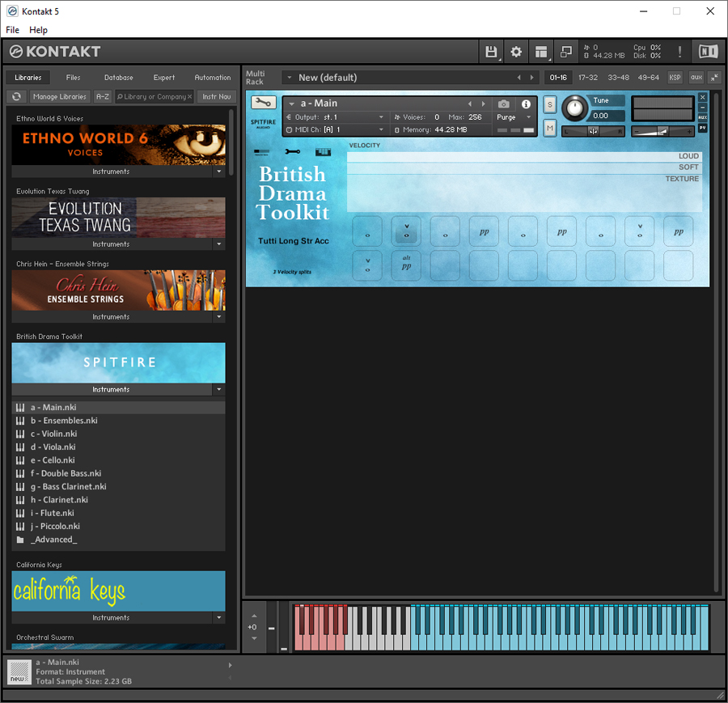Viewport: 728px width, 703px height.
Task: Toggle A-Z library sorting
Action: pos(103,96)
